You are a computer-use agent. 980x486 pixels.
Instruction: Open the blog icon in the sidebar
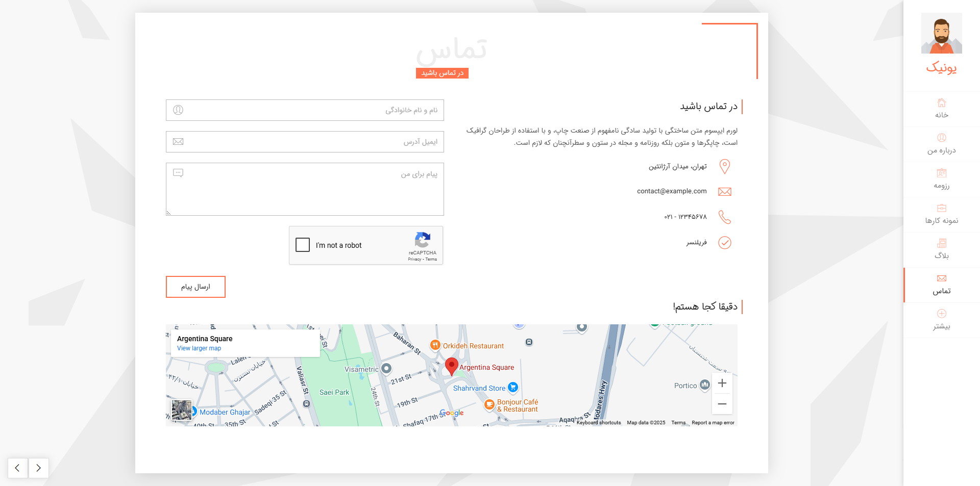[x=941, y=243]
